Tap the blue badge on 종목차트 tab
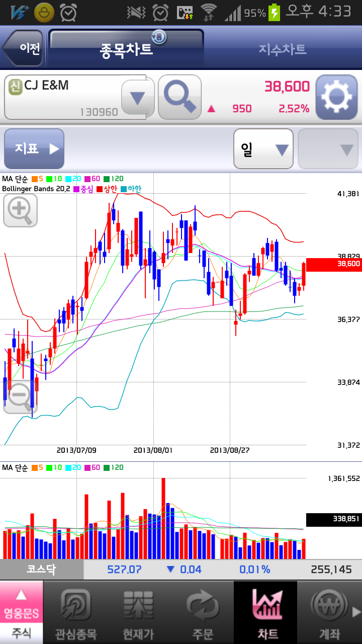The width and height of the screenshot is (362, 644). pos(159,36)
